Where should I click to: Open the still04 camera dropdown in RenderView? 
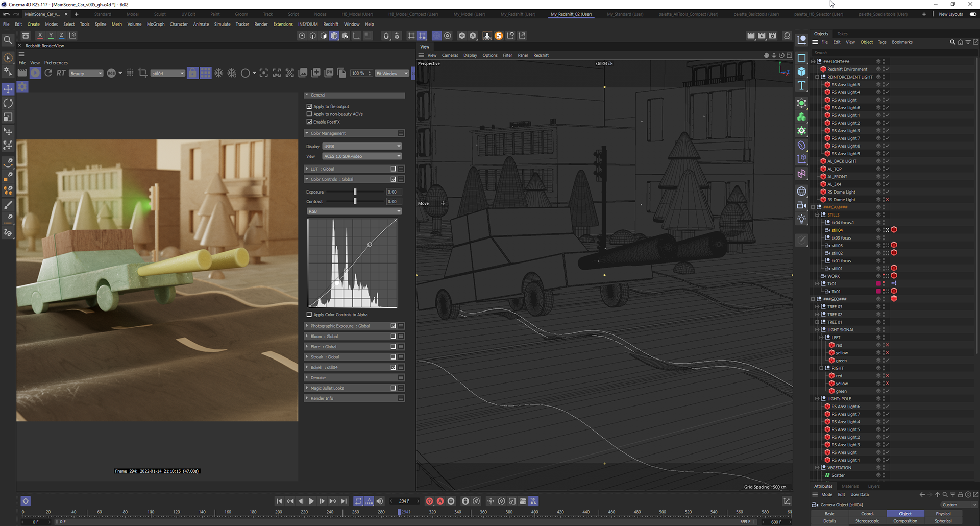tap(168, 74)
